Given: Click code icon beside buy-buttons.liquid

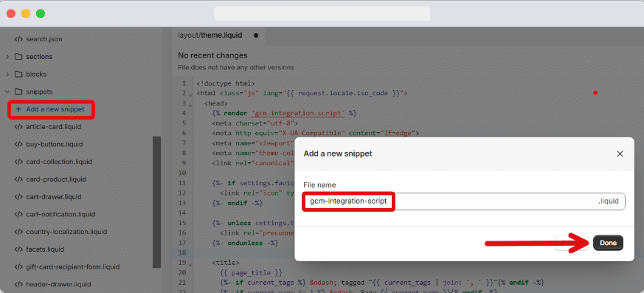Looking at the screenshot, I should tap(18, 144).
